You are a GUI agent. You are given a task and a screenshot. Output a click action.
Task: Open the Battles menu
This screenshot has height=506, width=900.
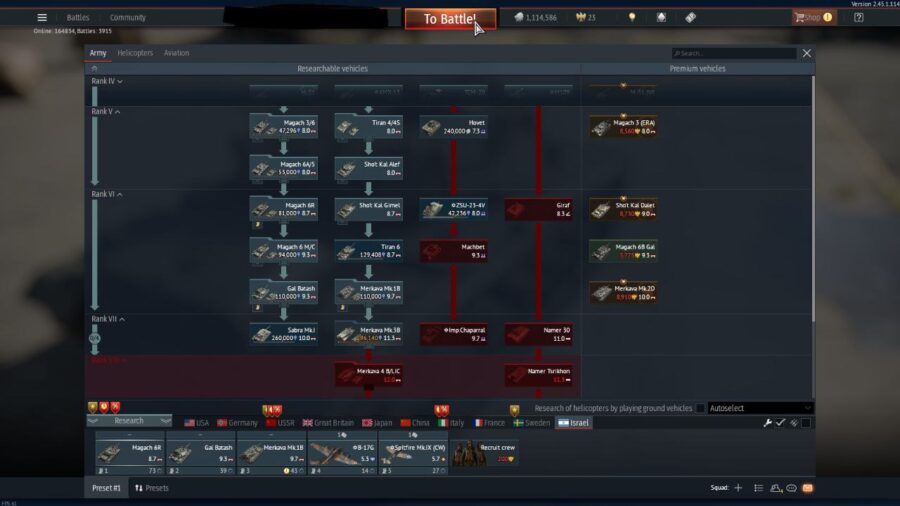point(77,18)
